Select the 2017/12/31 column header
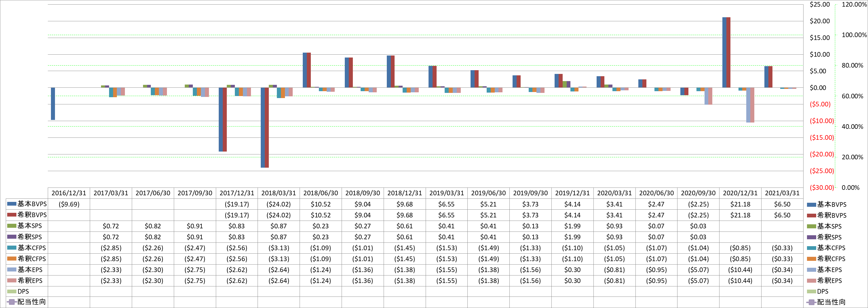The width and height of the screenshot is (868, 308). coord(237,193)
